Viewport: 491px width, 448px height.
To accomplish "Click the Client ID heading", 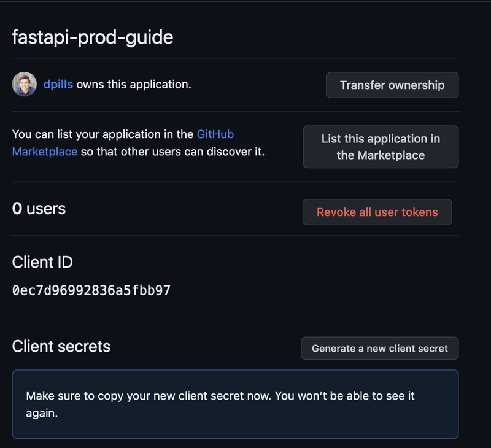I will pos(42,262).
